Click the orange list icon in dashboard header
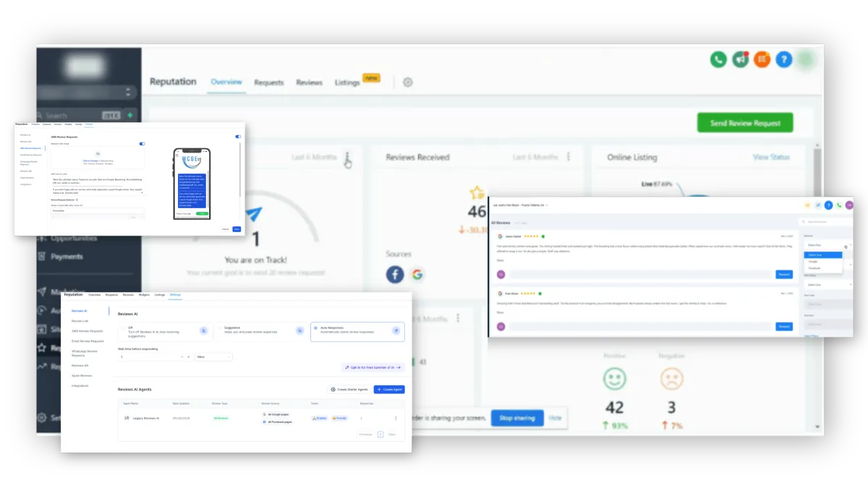The image size is (868, 488). tap(762, 59)
